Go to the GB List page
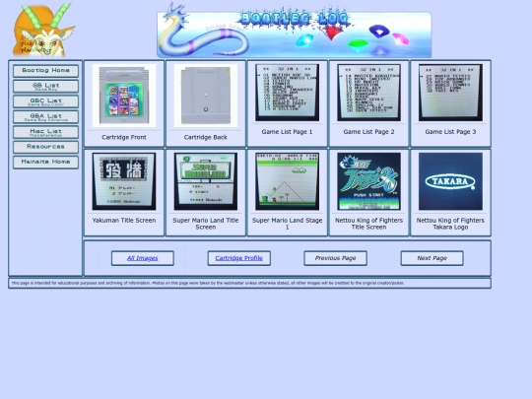This screenshot has height=399, width=532. pos(45,86)
